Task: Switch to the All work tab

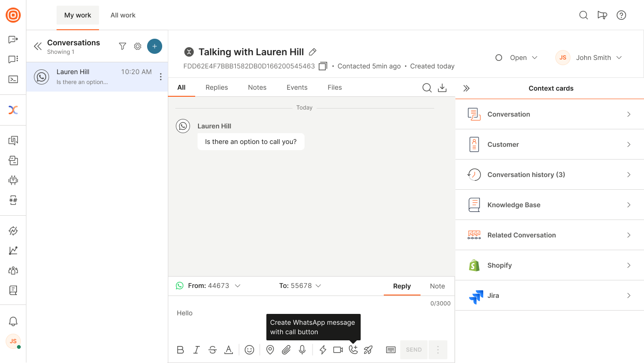Action: (123, 15)
